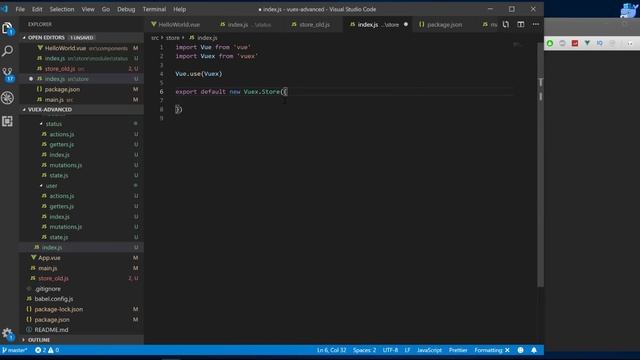Open the Terminal menu
This screenshot has width=640, height=360.
tap(154, 9)
